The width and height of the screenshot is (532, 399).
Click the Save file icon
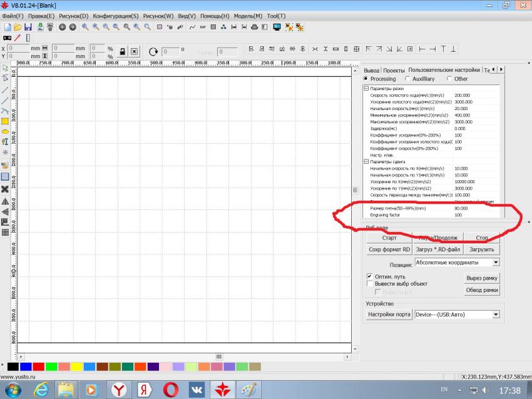[29, 27]
